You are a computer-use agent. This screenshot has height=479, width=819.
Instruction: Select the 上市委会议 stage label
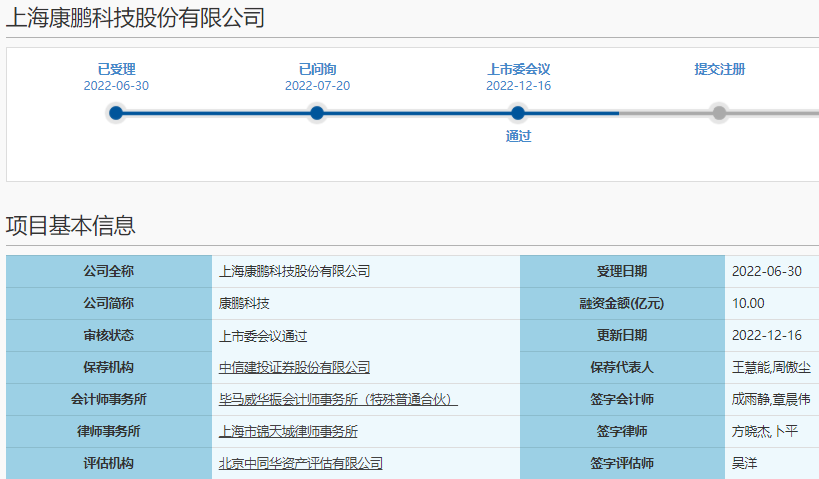[x=518, y=70]
